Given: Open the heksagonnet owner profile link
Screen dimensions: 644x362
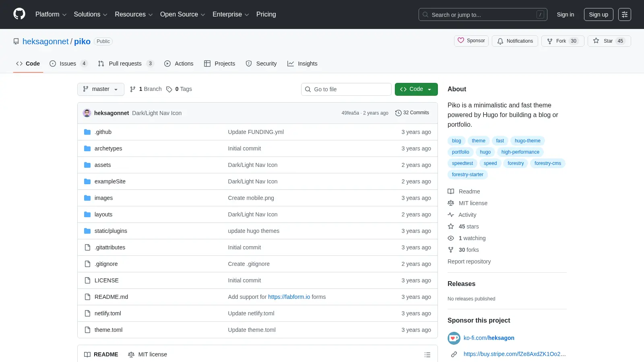Looking at the screenshot, I should (x=45, y=41).
